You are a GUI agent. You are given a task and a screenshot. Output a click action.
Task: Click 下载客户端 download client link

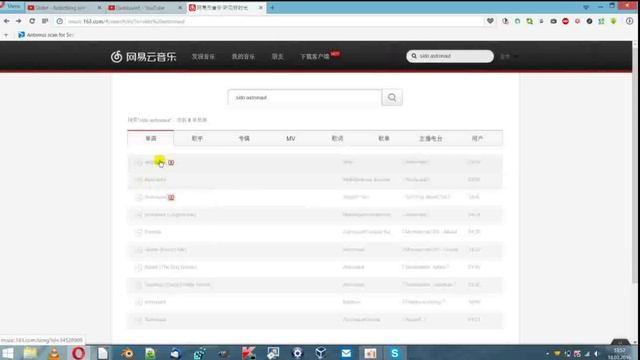(315, 56)
